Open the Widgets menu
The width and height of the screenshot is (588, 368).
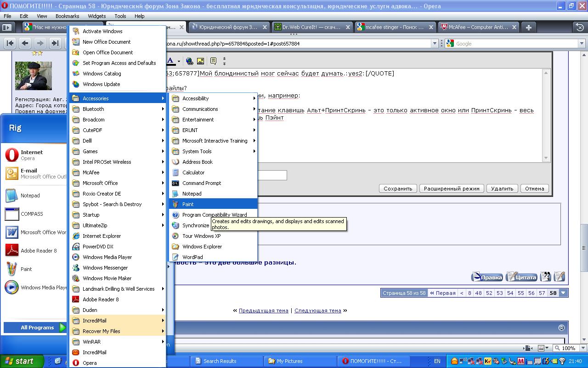[x=96, y=16]
